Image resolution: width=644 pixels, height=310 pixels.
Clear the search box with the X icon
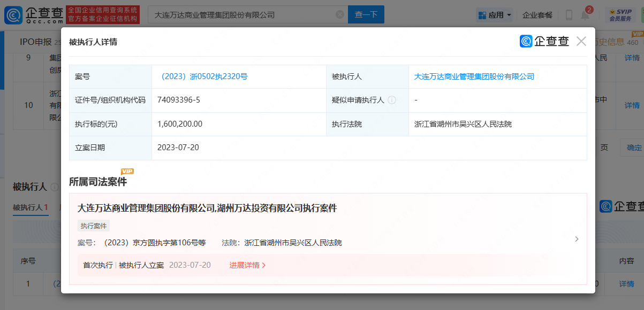(x=340, y=15)
